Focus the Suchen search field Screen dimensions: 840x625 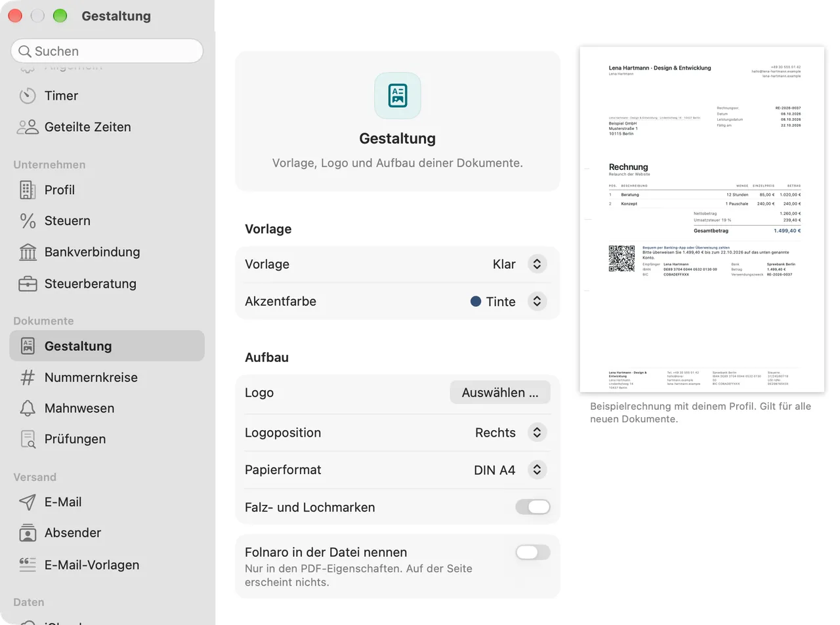click(x=107, y=51)
